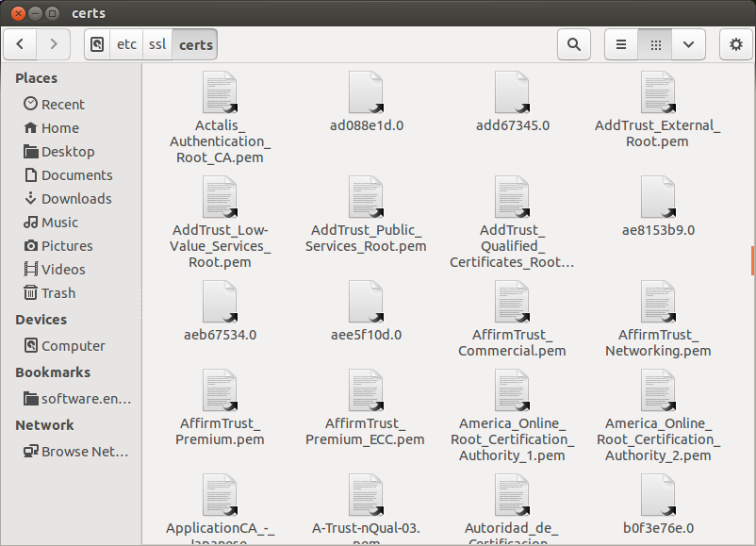
Task: Enable grid view mode
Action: coord(654,43)
